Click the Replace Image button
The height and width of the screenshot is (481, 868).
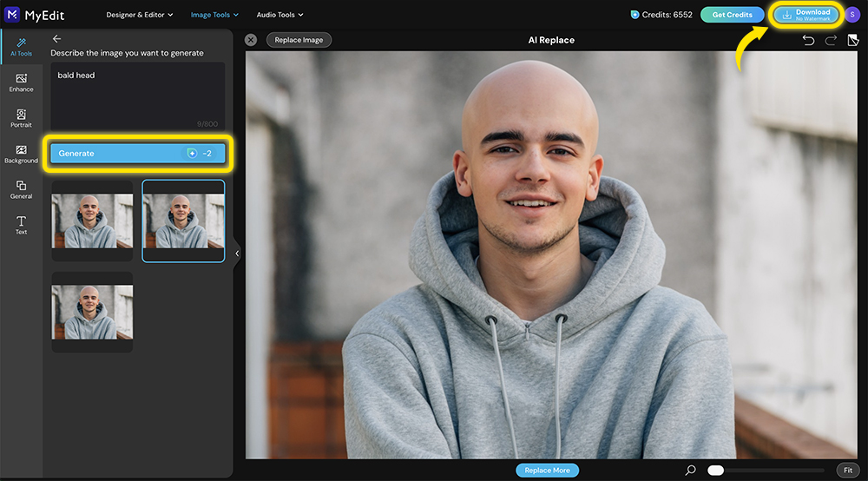(x=299, y=40)
